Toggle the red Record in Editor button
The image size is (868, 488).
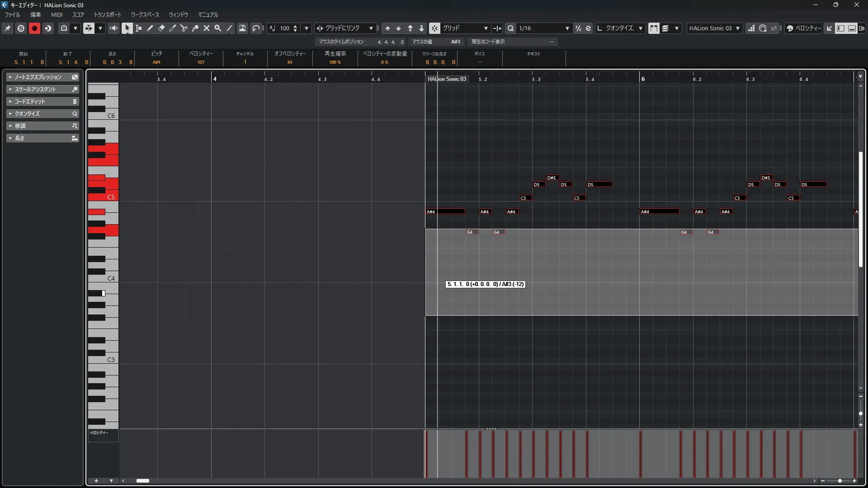(x=34, y=28)
